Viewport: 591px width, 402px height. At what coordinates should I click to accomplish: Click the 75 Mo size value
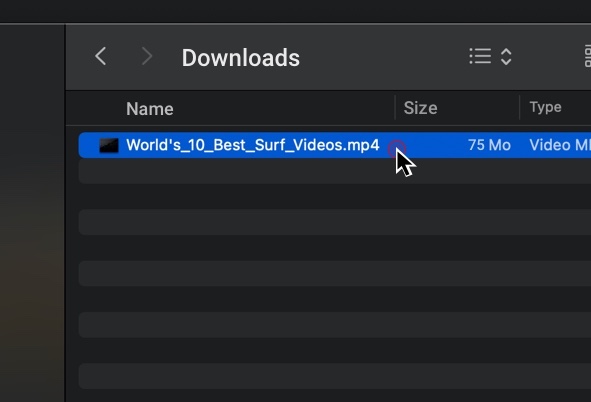pos(489,145)
